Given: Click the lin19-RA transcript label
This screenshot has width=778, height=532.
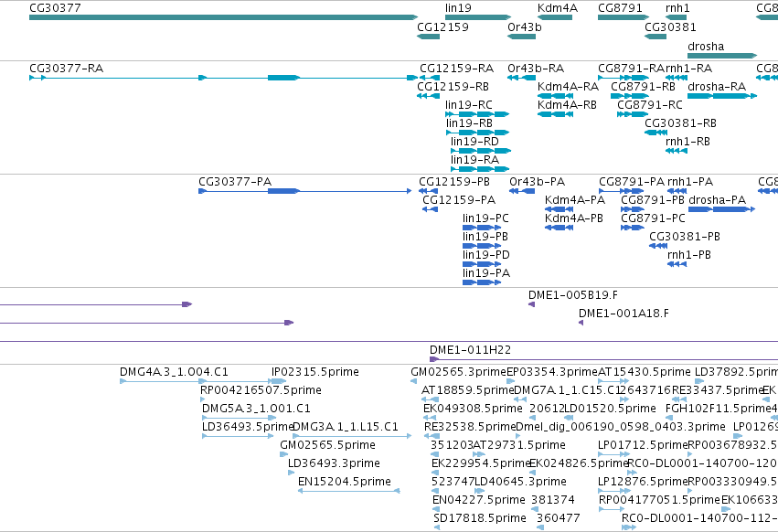Looking at the screenshot, I should pos(474,160).
